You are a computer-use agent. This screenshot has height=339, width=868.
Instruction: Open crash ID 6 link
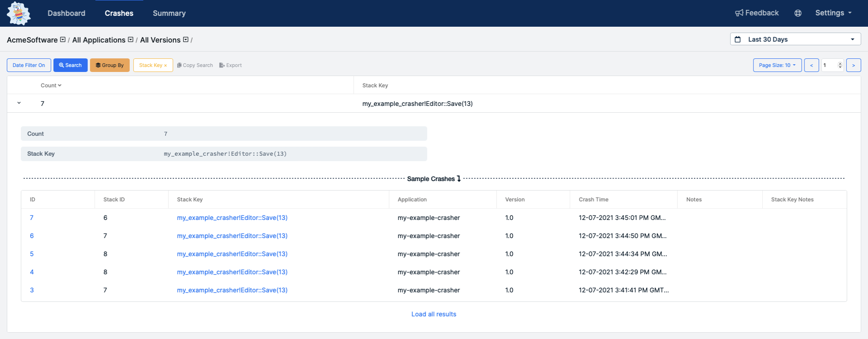click(32, 236)
